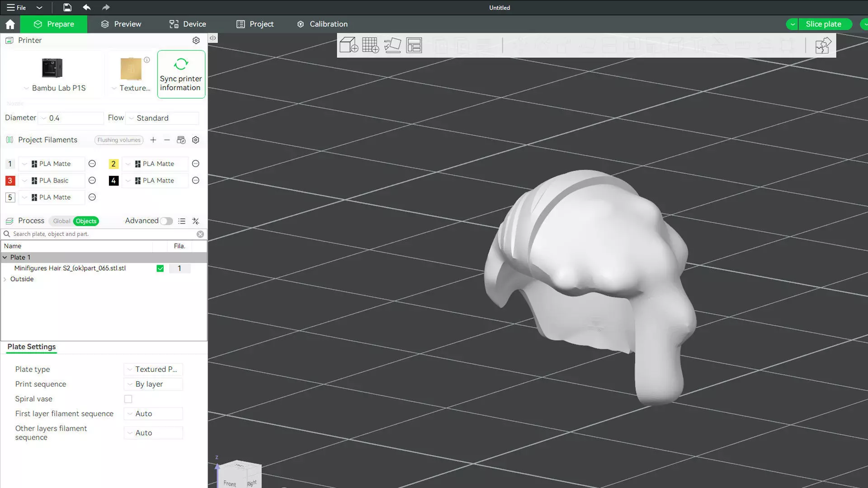Remove a filament with the minus icon

click(167, 140)
